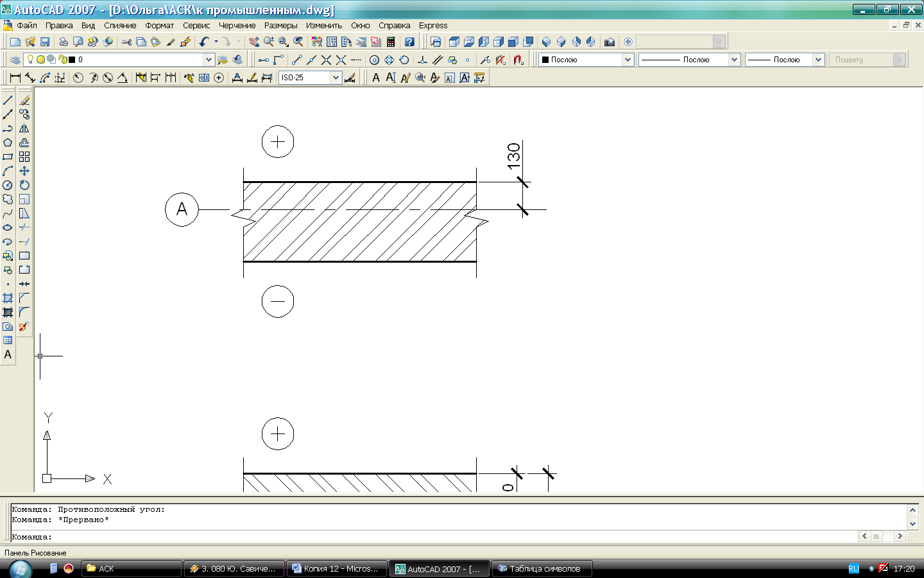Click the Windows Start orb
Screen dimensions: 924x578
[21, 569]
